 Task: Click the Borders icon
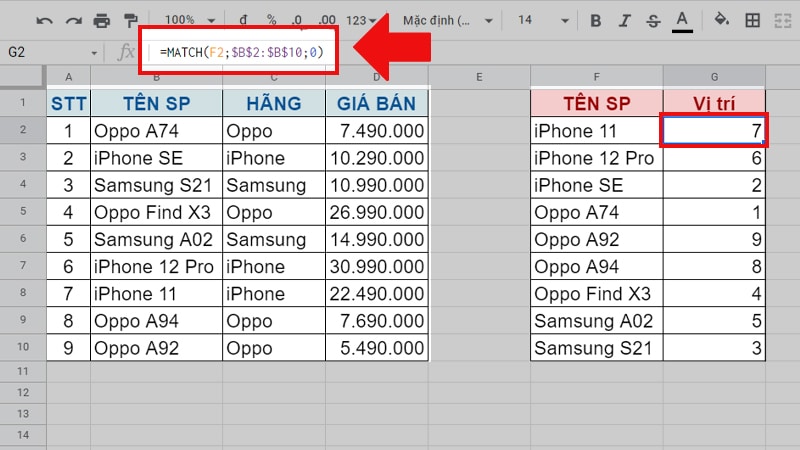(753, 20)
